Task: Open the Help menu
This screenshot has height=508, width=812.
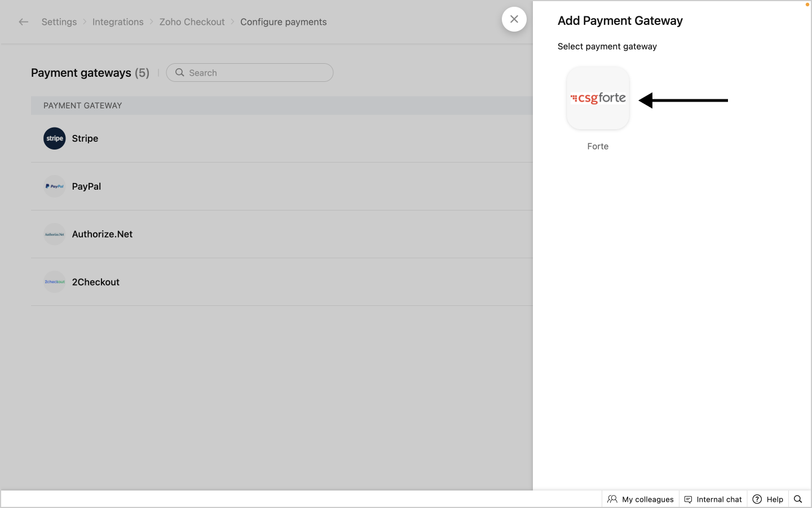Action: coord(768,500)
